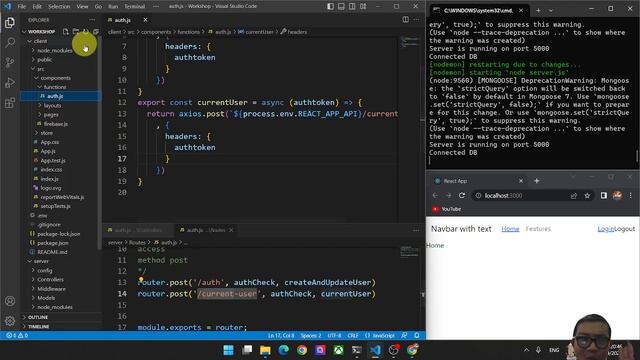Click the Login link on the page
The image size is (640, 360).
tap(606, 229)
